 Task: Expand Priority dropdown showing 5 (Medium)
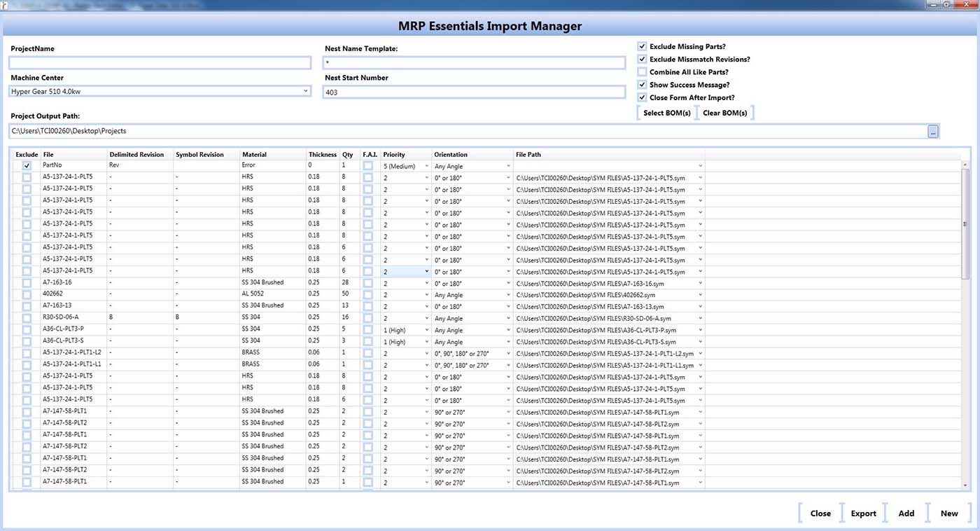pos(426,167)
